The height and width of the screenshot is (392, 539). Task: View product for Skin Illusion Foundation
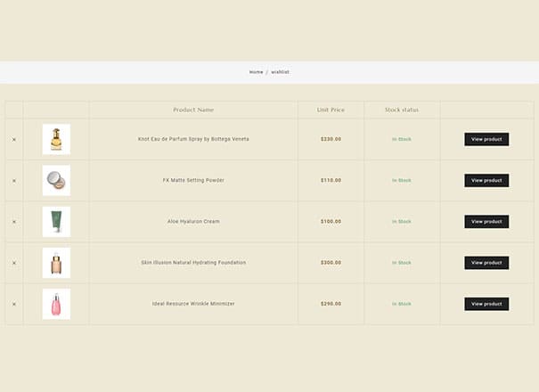(486, 263)
